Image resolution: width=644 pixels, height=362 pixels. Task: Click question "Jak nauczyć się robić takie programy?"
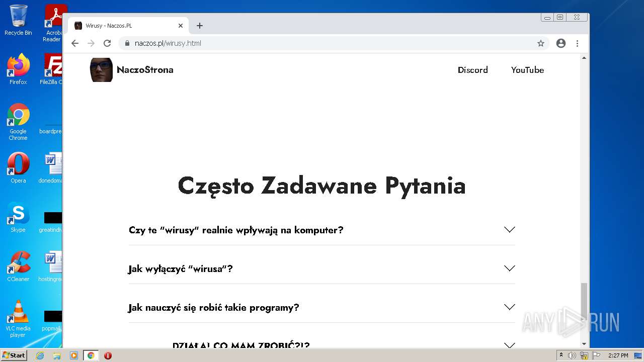click(x=214, y=308)
